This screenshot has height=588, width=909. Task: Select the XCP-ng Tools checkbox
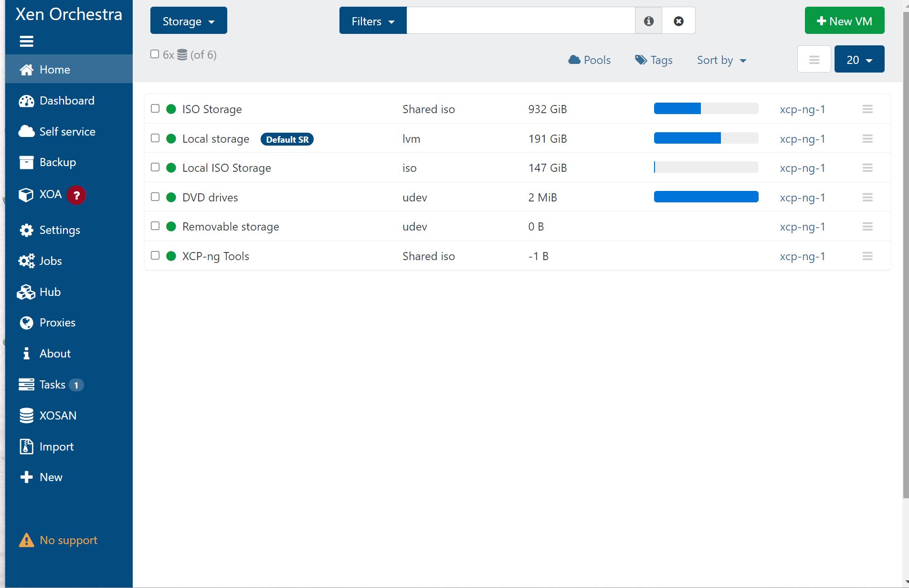155,256
